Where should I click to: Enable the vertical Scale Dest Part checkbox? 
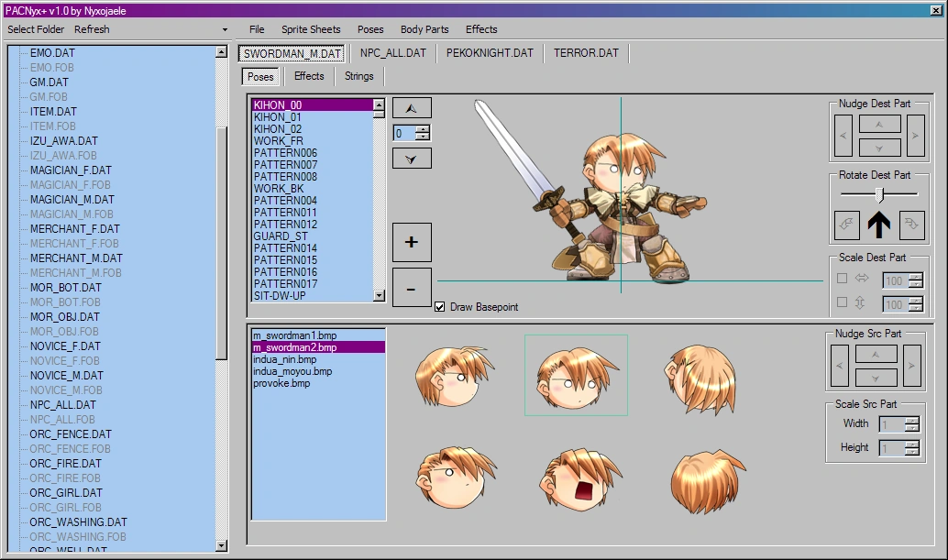tap(840, 302)
